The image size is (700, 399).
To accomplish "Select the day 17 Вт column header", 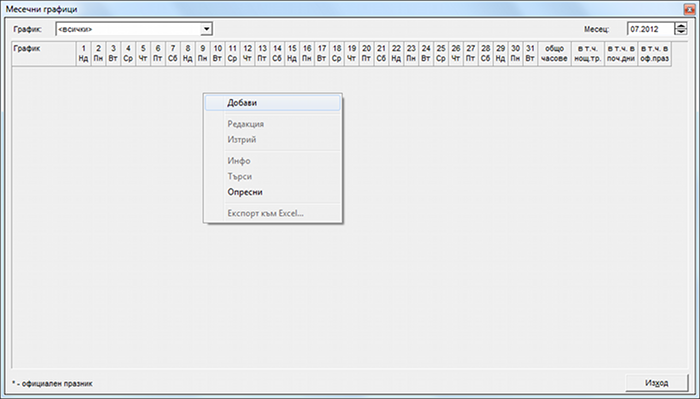I will 322,54.
